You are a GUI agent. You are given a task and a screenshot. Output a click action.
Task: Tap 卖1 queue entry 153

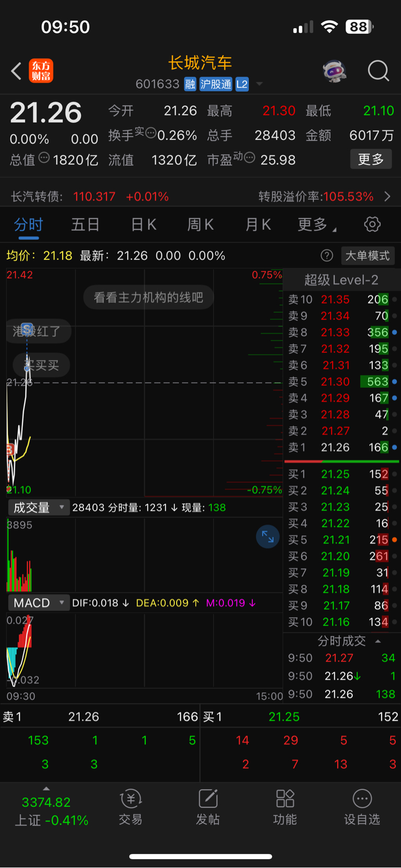[38, 740]
